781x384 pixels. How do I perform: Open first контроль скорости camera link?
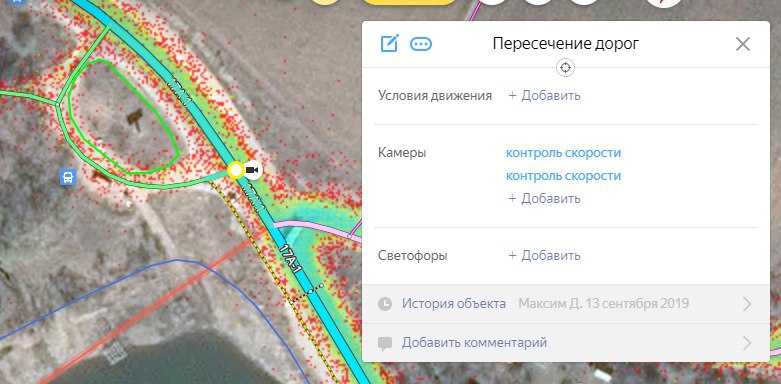[563, 152]
